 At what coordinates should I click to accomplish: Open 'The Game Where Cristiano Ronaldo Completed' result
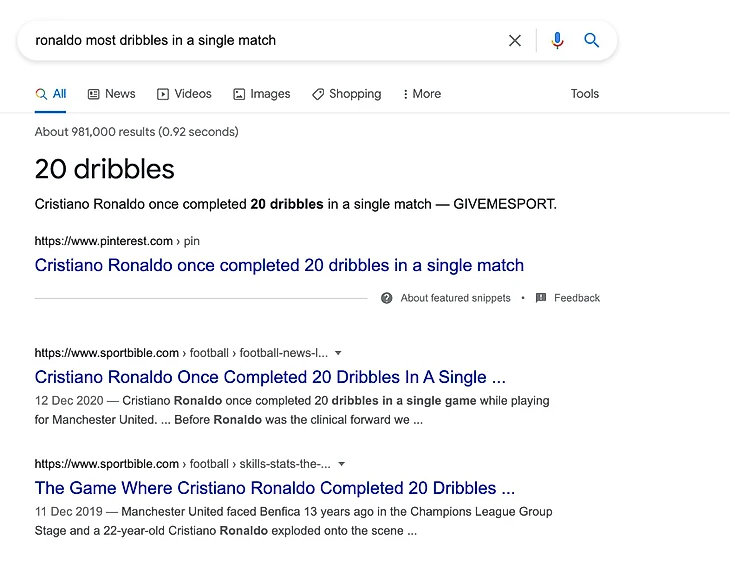275,488
